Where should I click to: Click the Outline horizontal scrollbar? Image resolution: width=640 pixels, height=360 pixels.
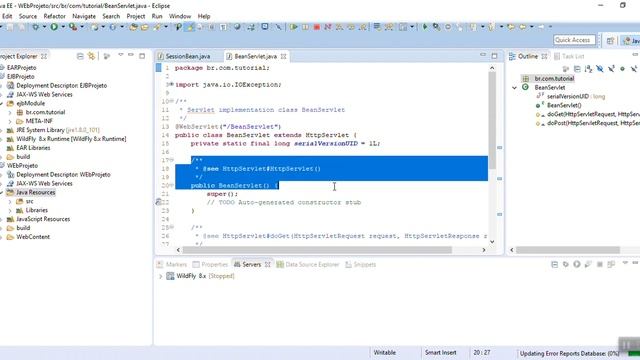pos(567,250)
